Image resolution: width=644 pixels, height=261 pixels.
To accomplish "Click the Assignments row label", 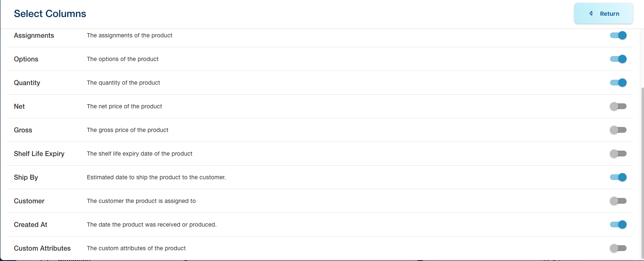I will 34,36.
